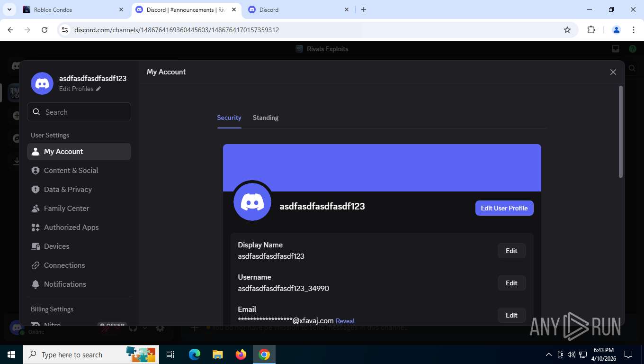Go back in browser history
Image resolution: width=644 pixels, height=364 pixels.
10,30
